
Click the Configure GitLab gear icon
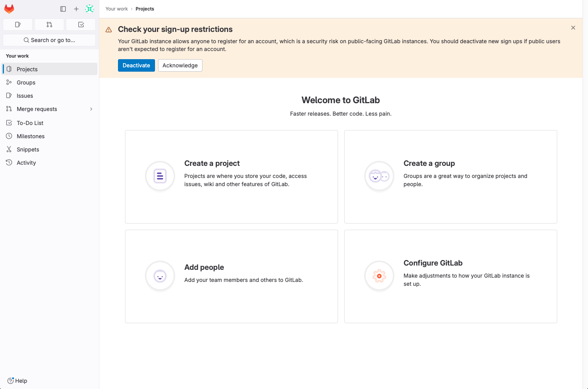(x=379, y=276)
